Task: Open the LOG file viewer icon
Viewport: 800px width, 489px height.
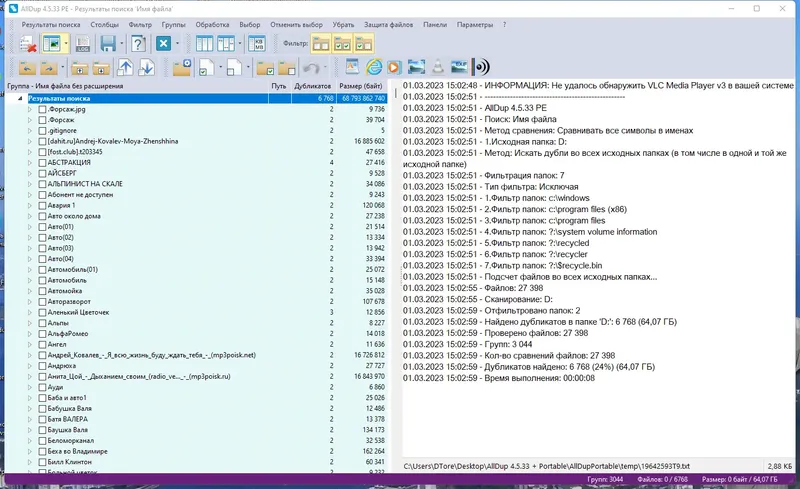Action: (83, 44)
